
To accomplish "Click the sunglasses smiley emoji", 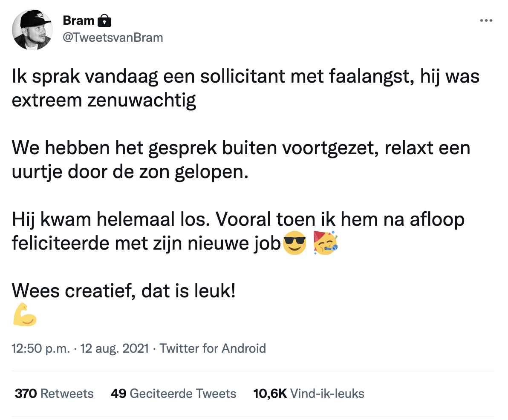I will point(294,244).
